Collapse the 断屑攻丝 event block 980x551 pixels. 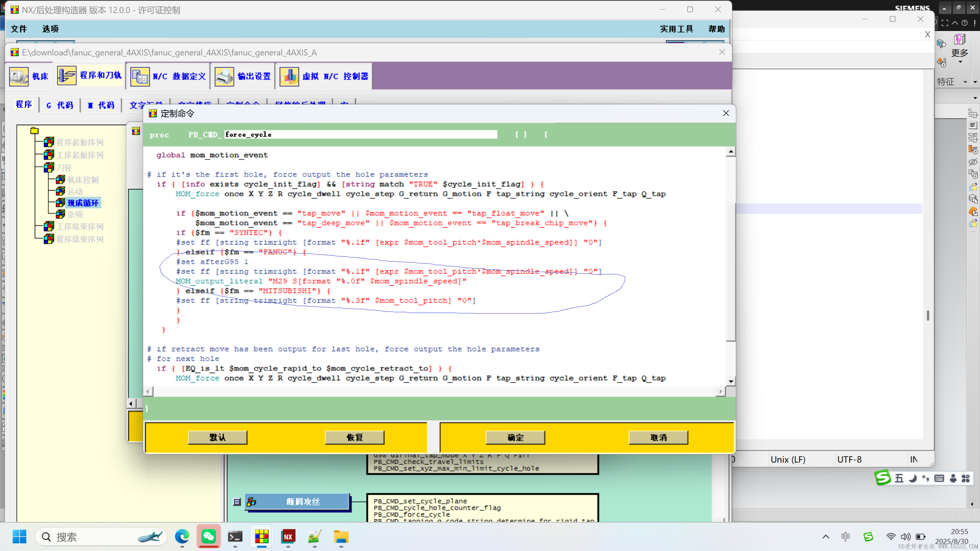coord(237,502)
